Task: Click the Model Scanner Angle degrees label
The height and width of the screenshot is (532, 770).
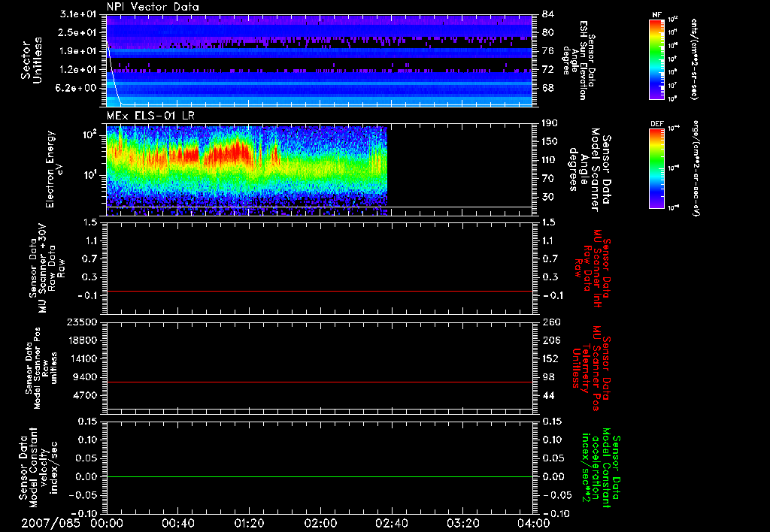Action: tap(590, 169)
